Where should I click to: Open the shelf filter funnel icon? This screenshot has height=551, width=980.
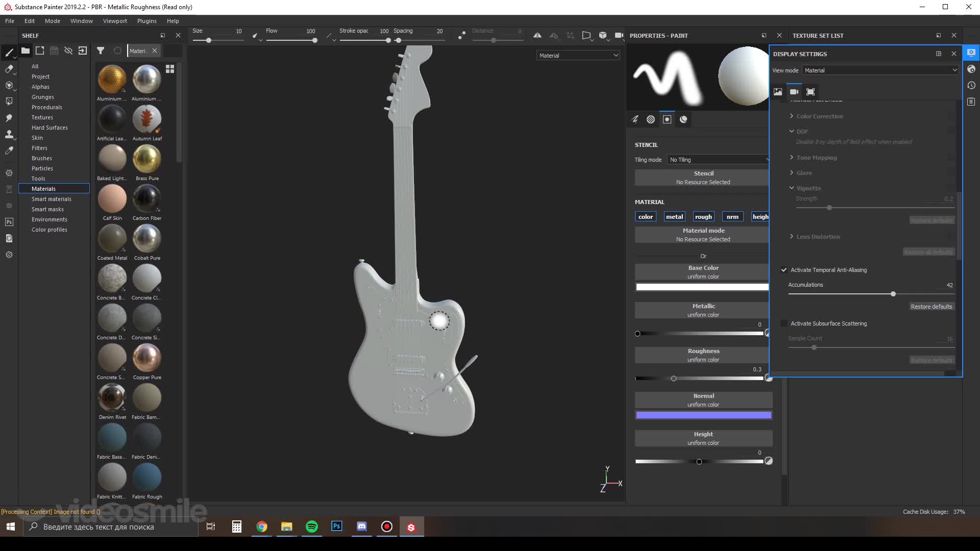pos(101,51)
